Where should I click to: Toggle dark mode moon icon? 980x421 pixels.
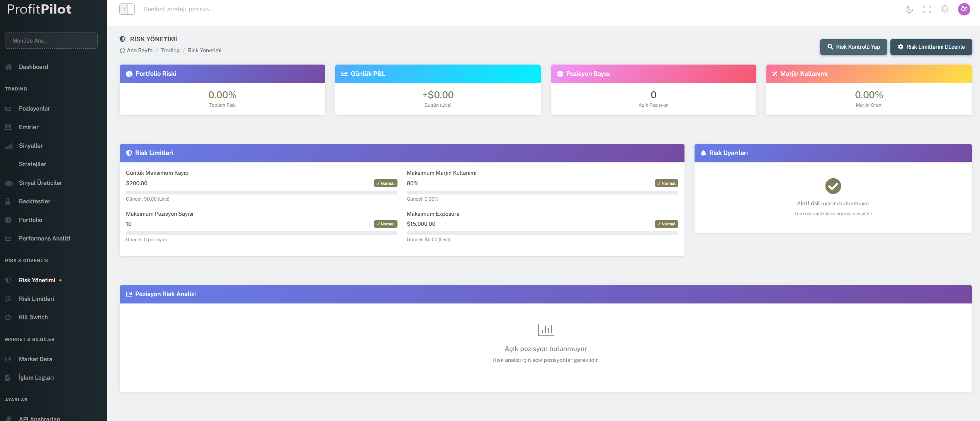pyautogui.click(x=909, y=9)
